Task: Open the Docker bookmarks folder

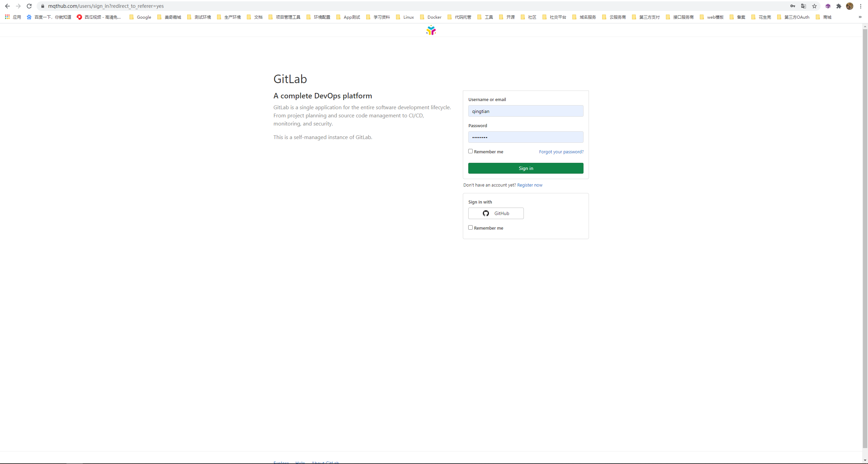Action: click(431, 17)
